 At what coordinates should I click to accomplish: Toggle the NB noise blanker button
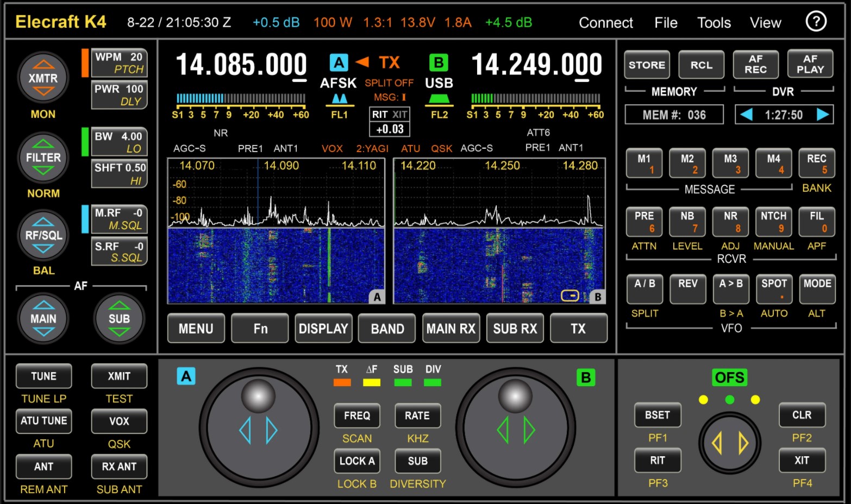point(687,222)
